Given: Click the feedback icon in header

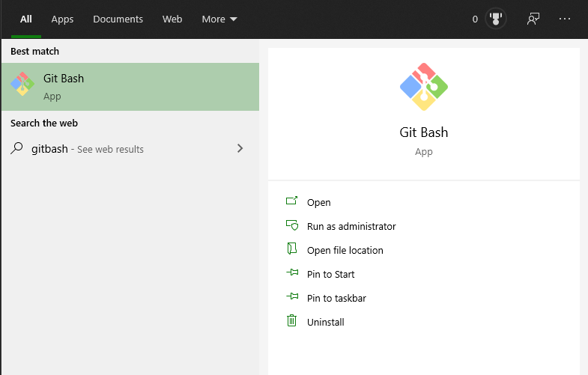Looking at the screenshot, I should (x=533, y=19).
